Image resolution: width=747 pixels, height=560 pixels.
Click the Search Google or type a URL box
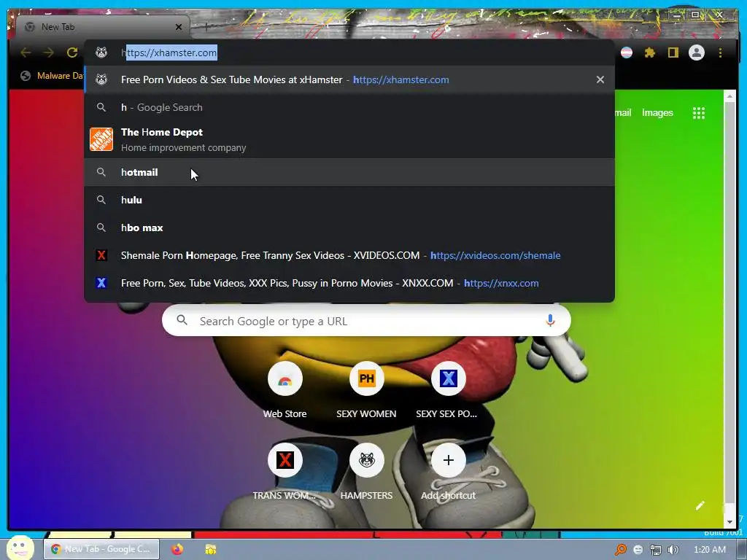click(x=366, y=321)
